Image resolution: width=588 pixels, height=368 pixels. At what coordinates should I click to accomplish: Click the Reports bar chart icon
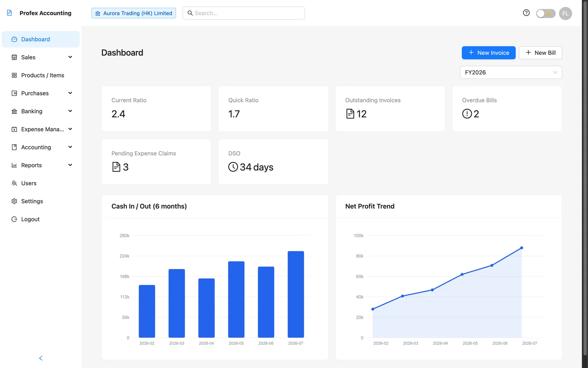[14, 165]
